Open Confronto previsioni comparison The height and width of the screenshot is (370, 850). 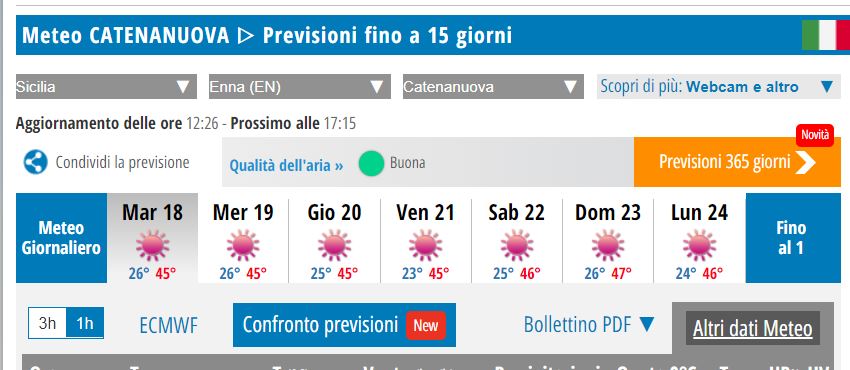pos(344,325)
